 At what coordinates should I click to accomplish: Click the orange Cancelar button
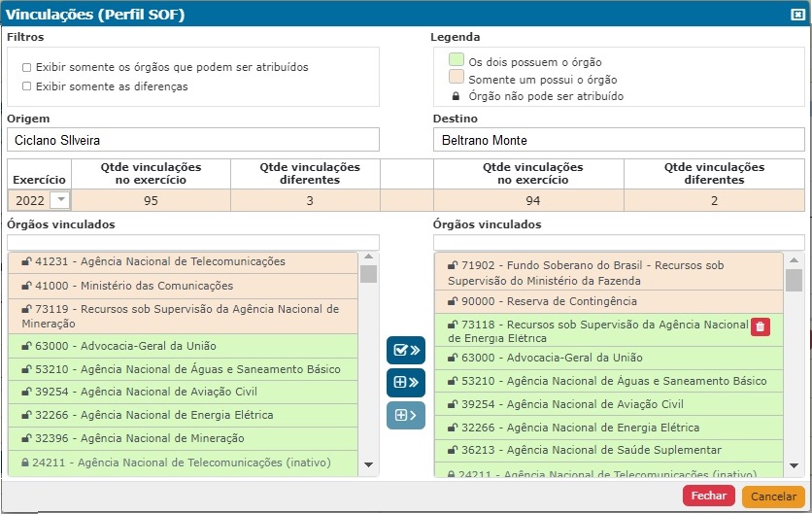[774, 497]
